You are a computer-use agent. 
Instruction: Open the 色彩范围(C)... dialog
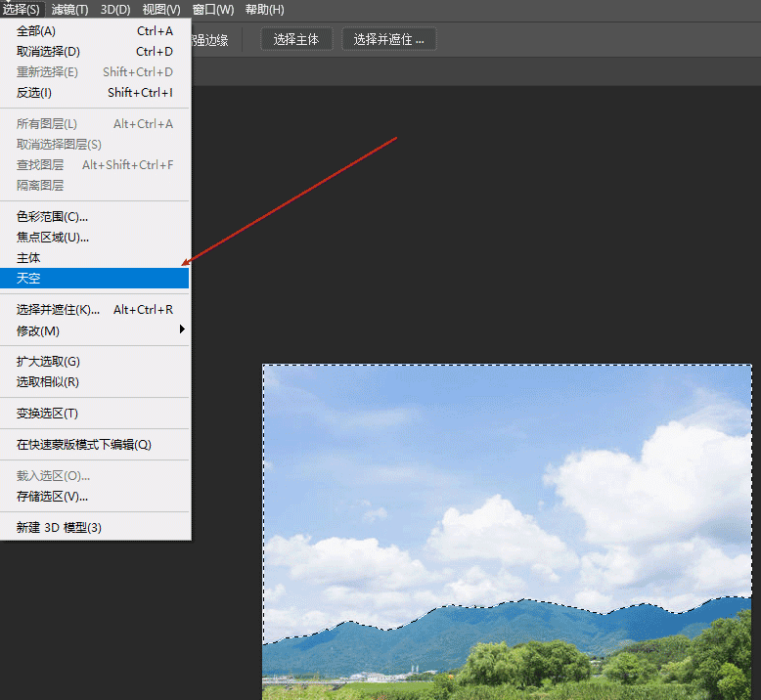[x=52, y=217]
